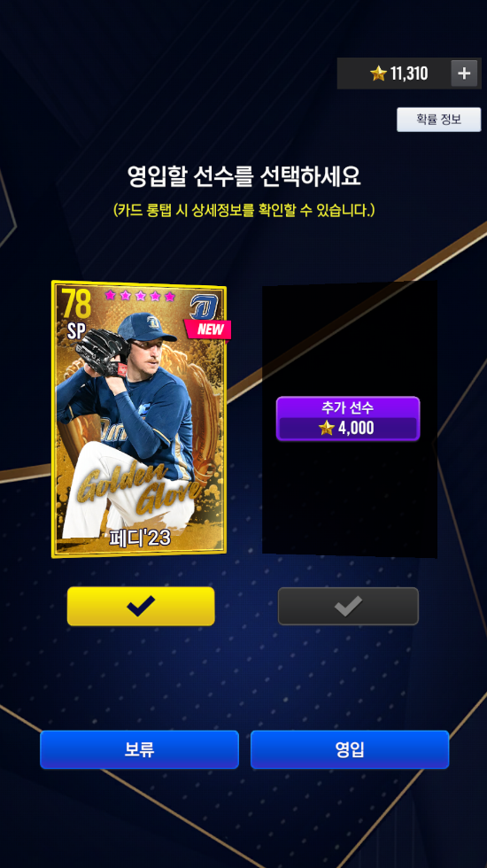Toggle the yellow checkmark under 페디 card
Screen dimensions: 487x868
pos(141,606)
